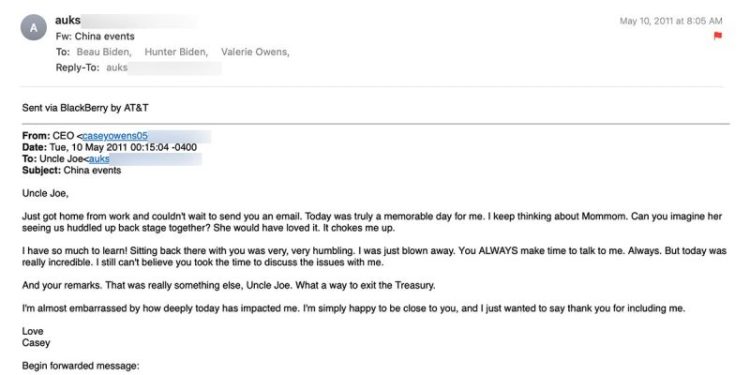Viewport: 750px width, 375px height.
Task: Click the sender avatar with letter A
Action: [33, 28]
